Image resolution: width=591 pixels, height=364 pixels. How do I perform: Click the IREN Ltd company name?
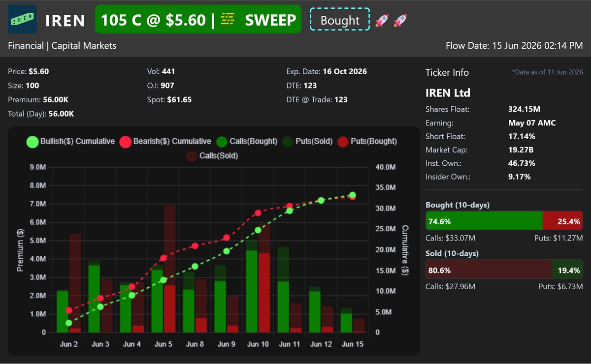tap(448, 93)
